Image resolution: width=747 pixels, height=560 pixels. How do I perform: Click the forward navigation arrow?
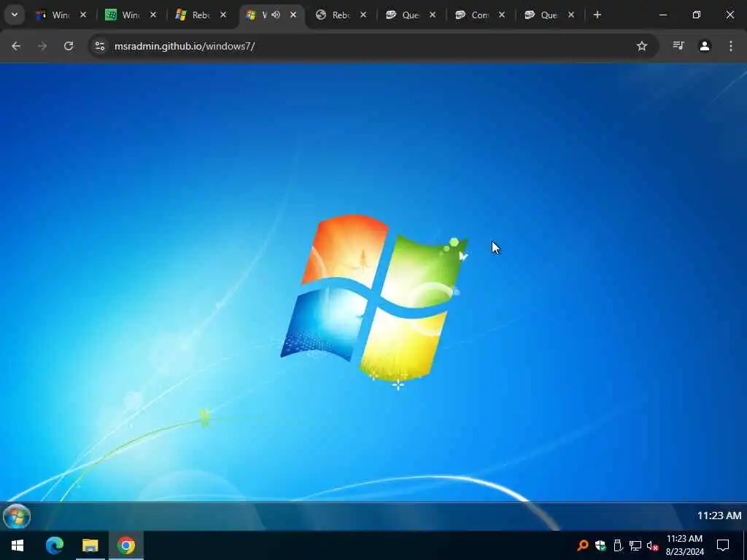coord(42,46)
